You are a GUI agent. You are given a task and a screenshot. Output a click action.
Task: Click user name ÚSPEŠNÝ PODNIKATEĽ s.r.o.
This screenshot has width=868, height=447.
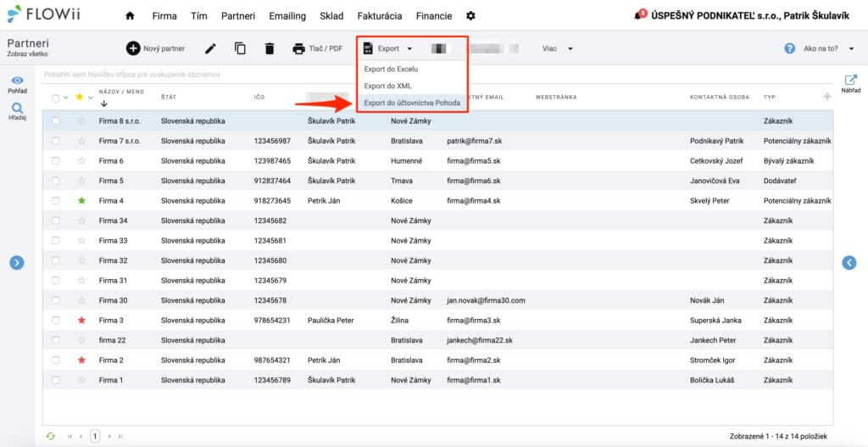click(x=751, y=16)
